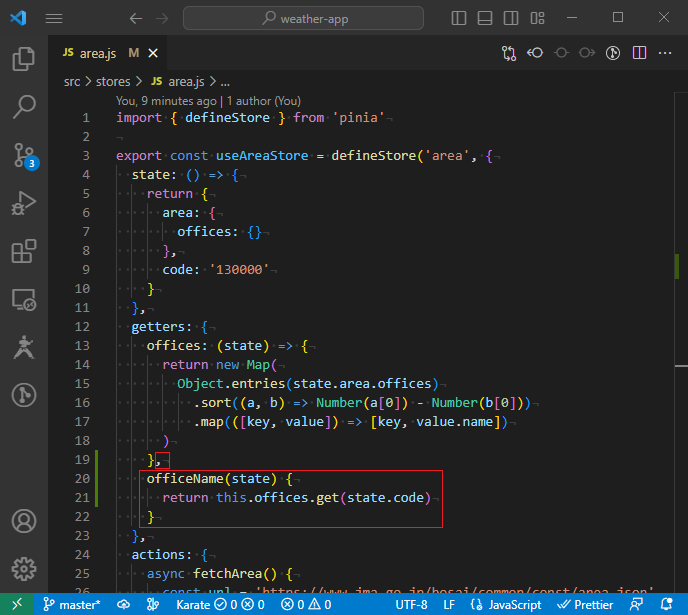
Task: Change file encoding UTF-8
Action: 411,604
